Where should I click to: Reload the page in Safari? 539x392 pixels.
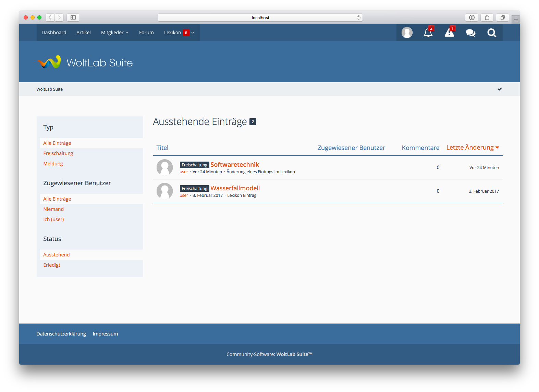pyautogui.click(x=358, y=17)
